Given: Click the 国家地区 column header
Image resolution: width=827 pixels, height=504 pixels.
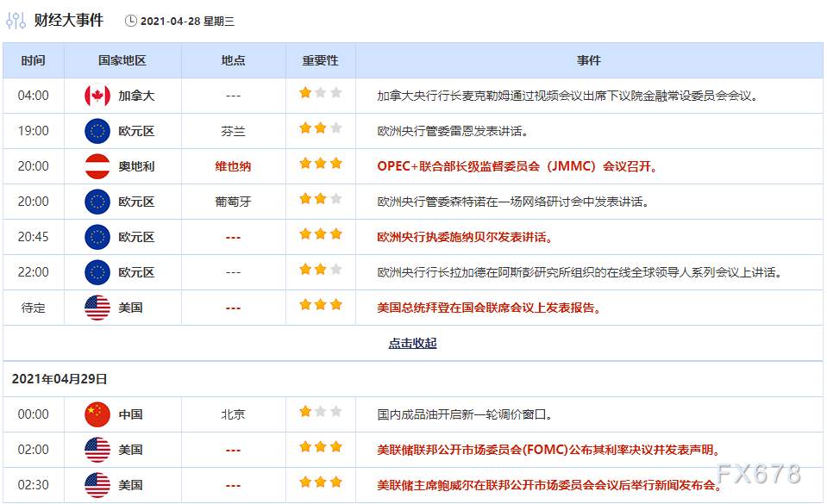Looking at the screenshot, I should point(122,60).
